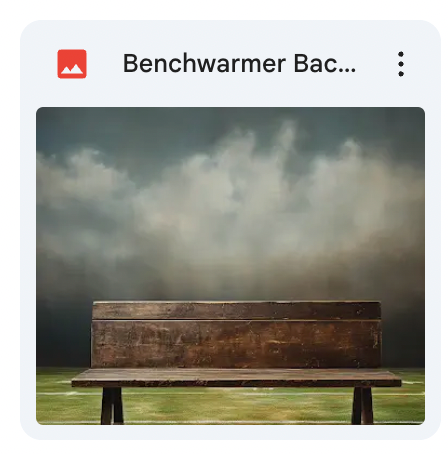Screen dimensions: 448x454
Task: Open the wooden bench image thumbnail
Action: [230, 266]
